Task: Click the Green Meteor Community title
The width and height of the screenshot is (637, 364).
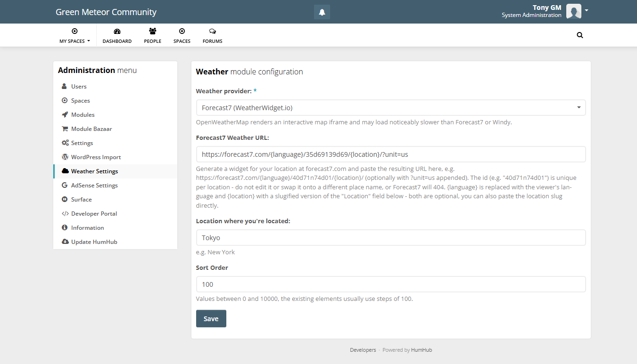Action: 106,12
